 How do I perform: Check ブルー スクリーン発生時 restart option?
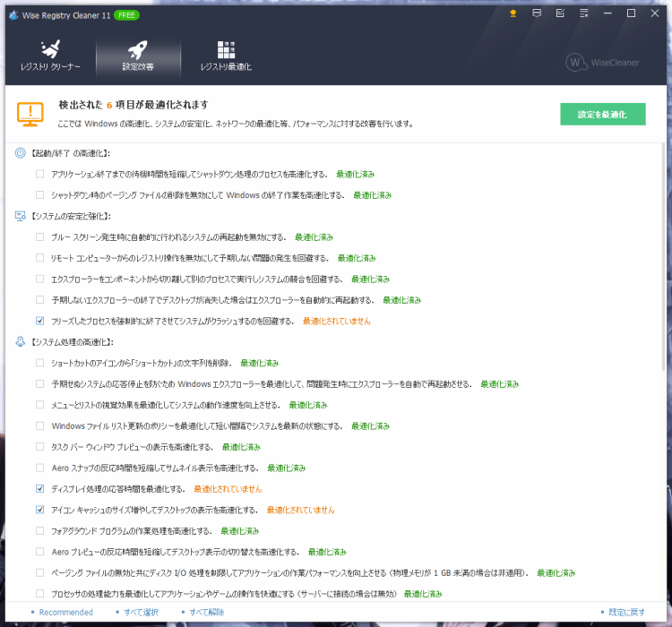pyautogui.click(x=39, y=237)
